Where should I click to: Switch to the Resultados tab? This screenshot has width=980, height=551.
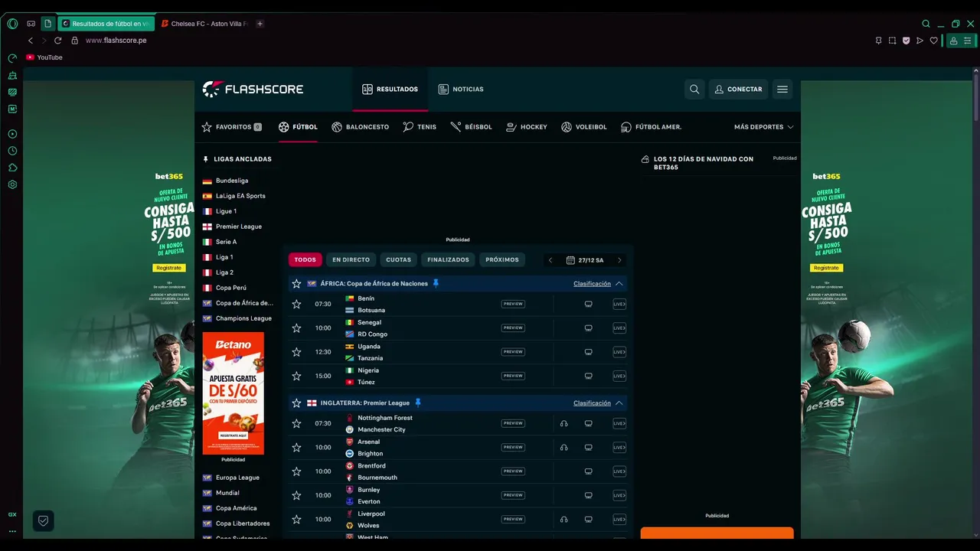point(390,90)
